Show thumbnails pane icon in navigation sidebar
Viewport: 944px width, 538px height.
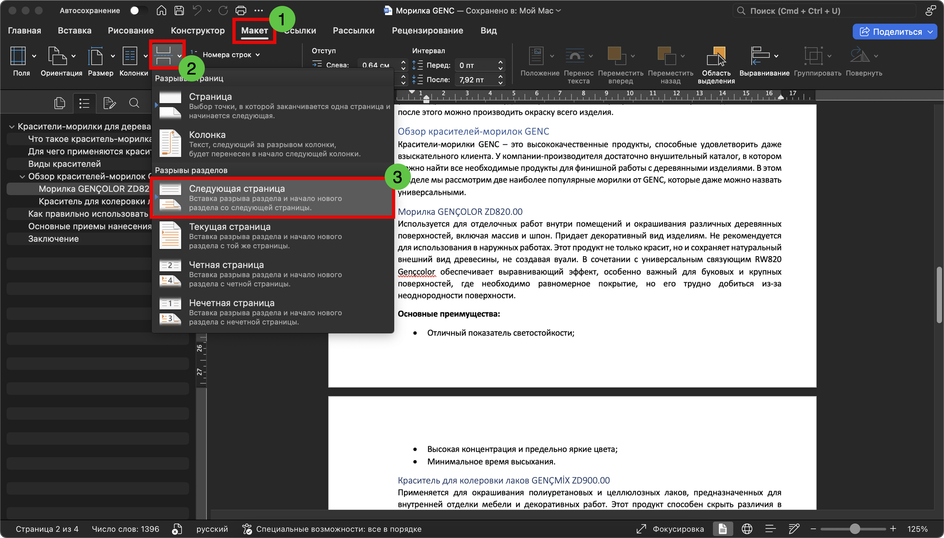(x=59, y=104)
